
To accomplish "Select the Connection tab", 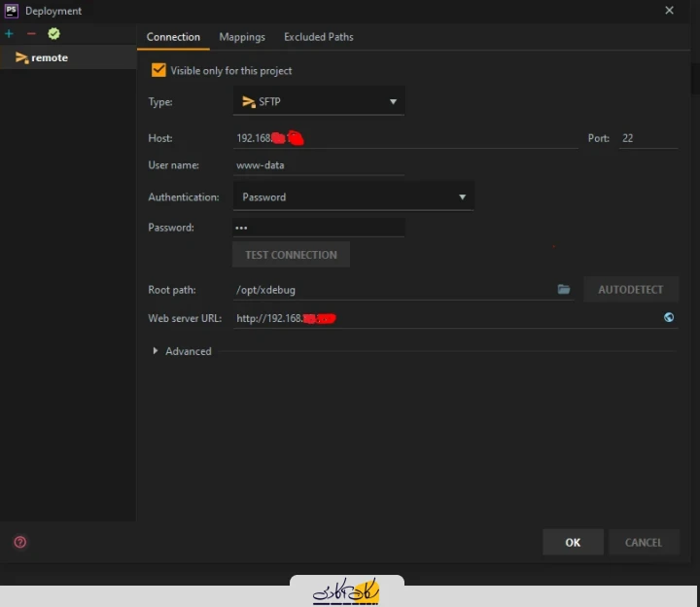I will point(173,37).
